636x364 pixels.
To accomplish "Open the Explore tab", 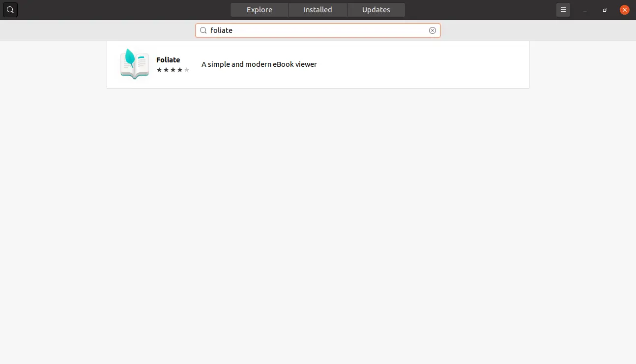I will pos(260,10).
